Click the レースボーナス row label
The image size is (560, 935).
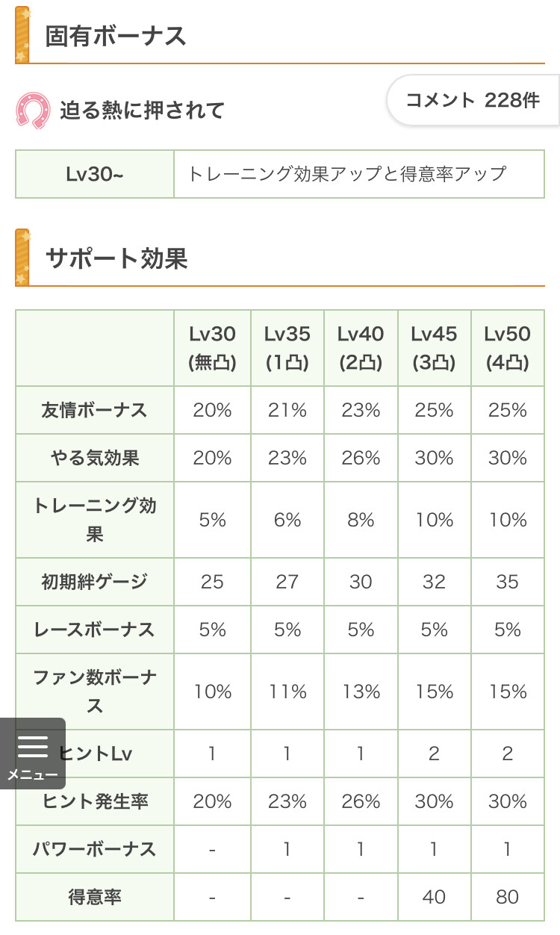[x=94, y=630]
